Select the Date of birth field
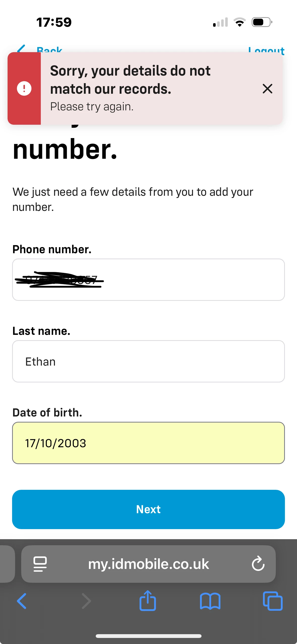Screen dimensions: 297x644 tap(148, 443)
